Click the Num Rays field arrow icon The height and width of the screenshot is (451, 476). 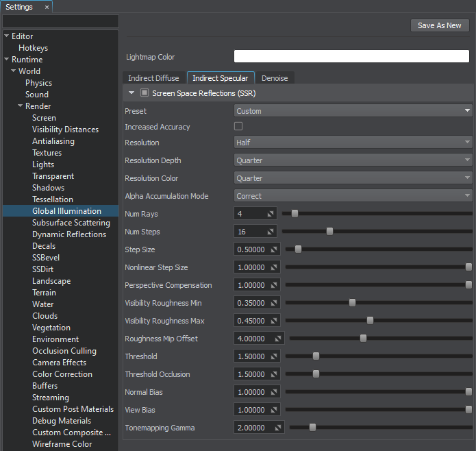(271, 214)
